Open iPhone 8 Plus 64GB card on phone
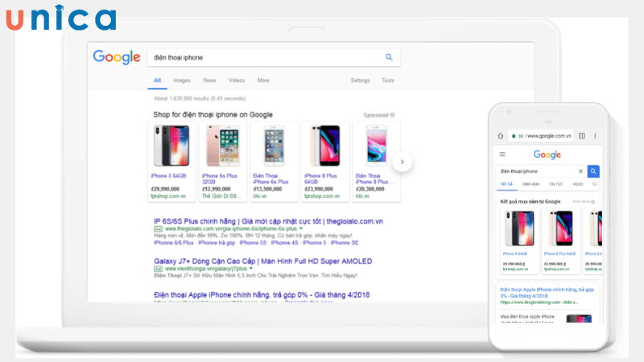Screen dimensions: 644x362 560,241
